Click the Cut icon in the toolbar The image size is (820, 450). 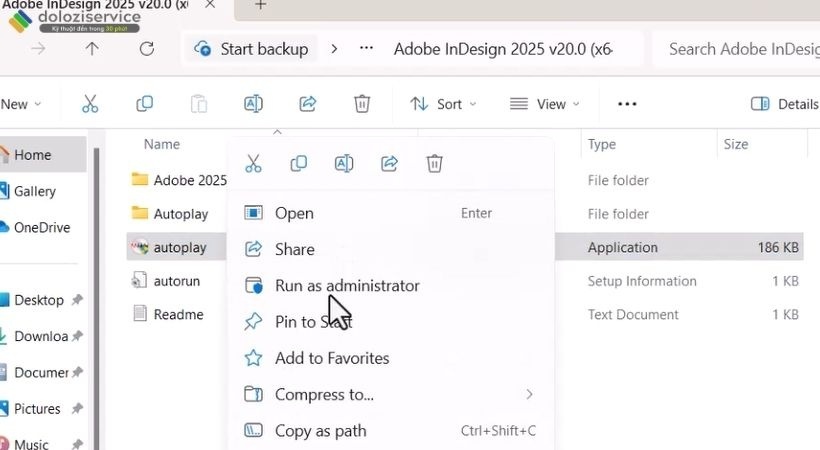[90, 104]
